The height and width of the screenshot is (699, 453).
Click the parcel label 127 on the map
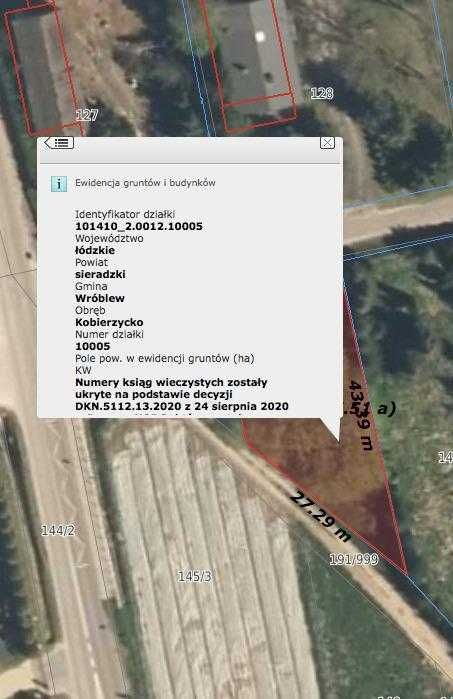pos(86,115)
